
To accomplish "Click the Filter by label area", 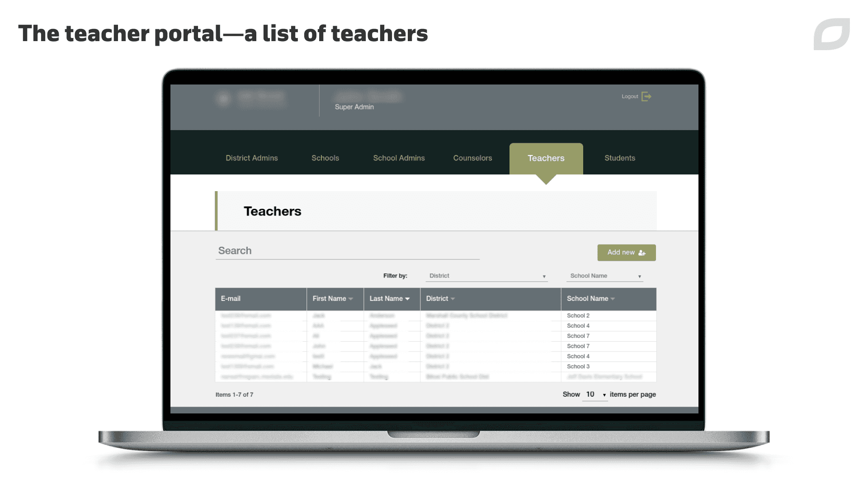I will [393, 275].
